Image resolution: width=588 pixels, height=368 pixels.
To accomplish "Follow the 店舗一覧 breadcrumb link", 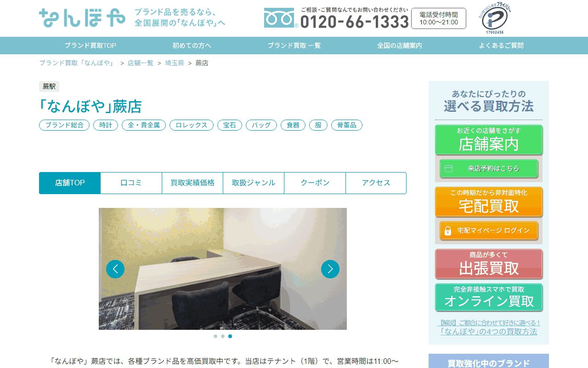I will pyautogui.click(x=141, y=63).
